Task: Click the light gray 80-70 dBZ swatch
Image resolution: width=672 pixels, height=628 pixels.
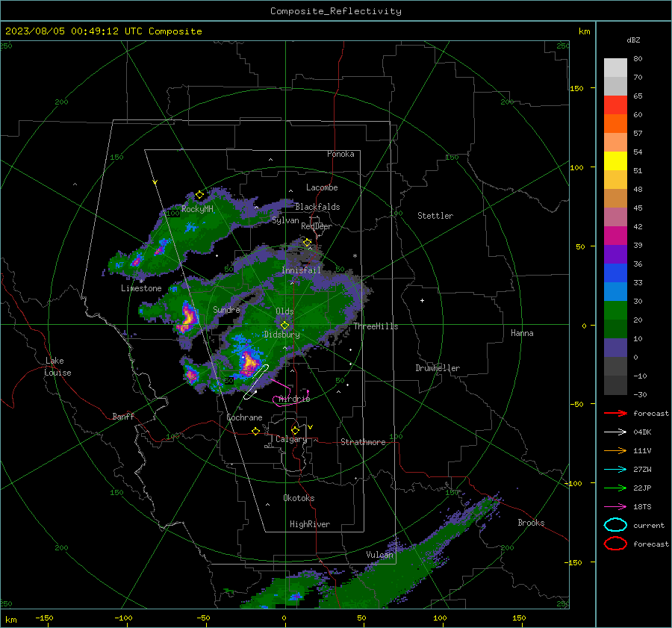Action: coord(615,68)
